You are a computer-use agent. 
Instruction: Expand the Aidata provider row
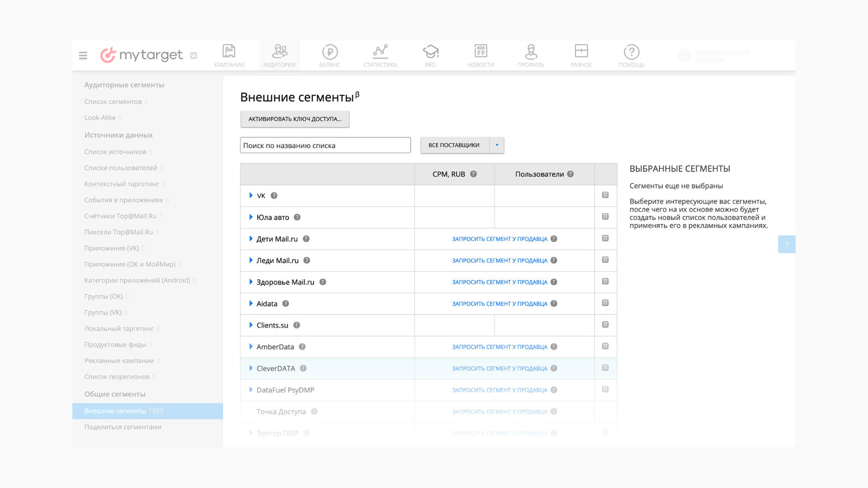click(251, 304)
